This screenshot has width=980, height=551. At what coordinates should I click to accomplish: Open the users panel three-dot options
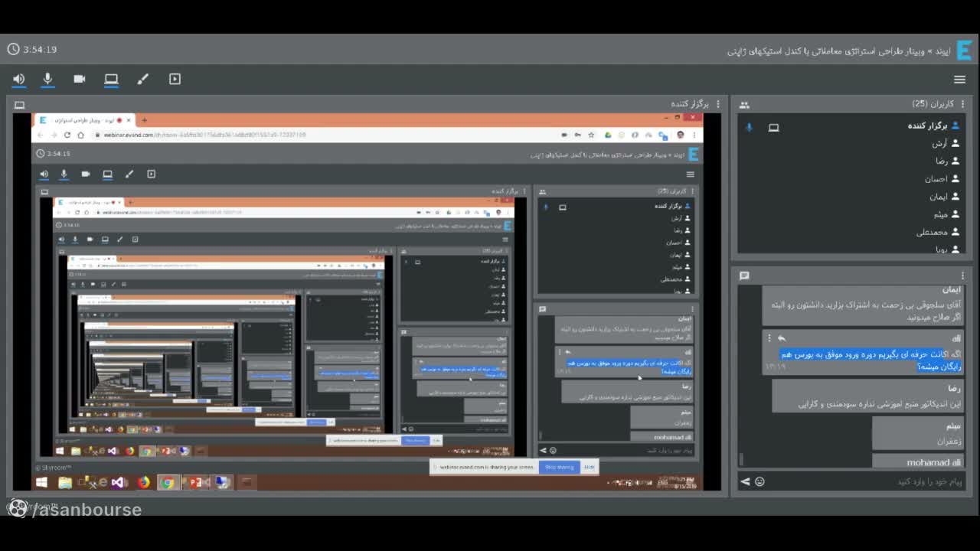click(x=965, y=104)
